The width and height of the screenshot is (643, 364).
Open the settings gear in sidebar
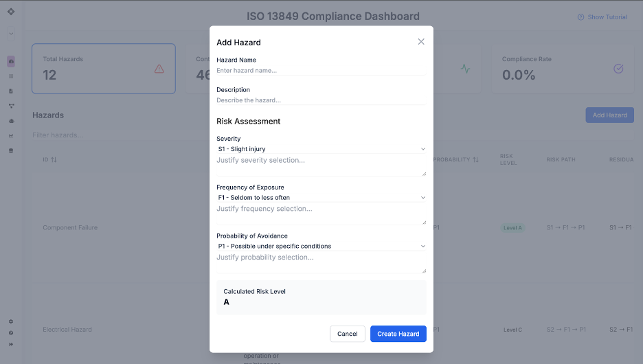coord(11,321)
